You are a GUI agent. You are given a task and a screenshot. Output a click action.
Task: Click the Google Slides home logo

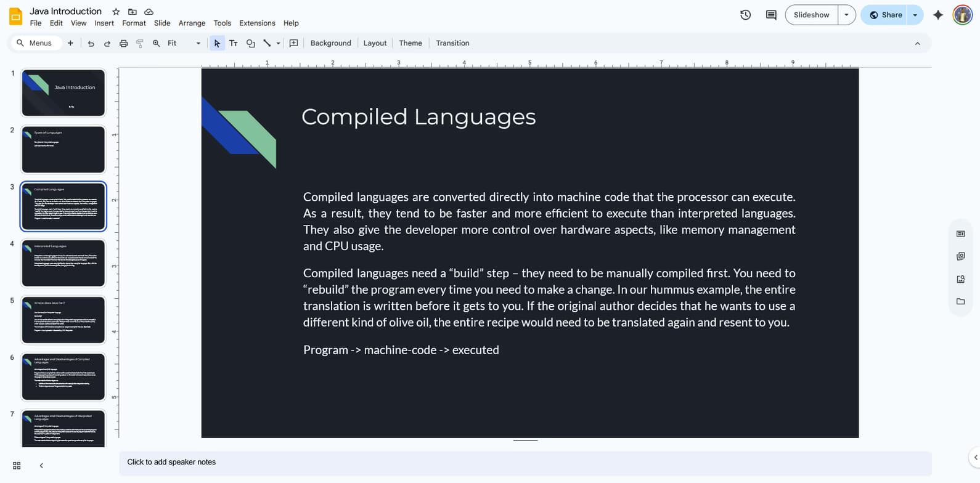click(x=16, y=17)
